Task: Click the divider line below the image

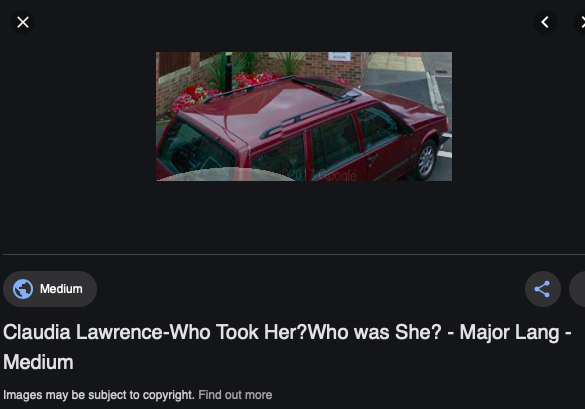Action: point(294,255)
